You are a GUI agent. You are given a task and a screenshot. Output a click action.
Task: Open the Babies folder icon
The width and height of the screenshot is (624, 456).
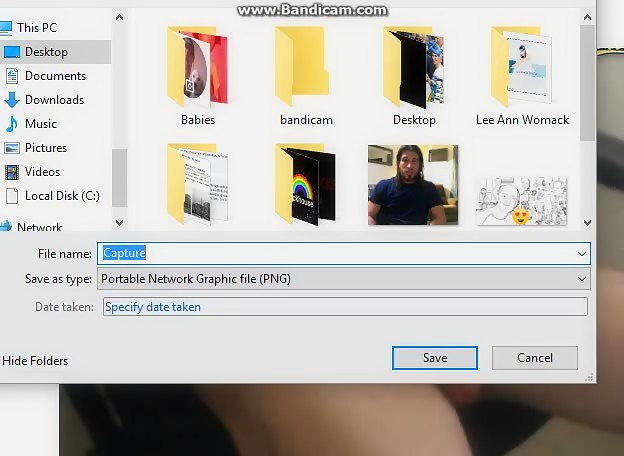pos(197,67)
